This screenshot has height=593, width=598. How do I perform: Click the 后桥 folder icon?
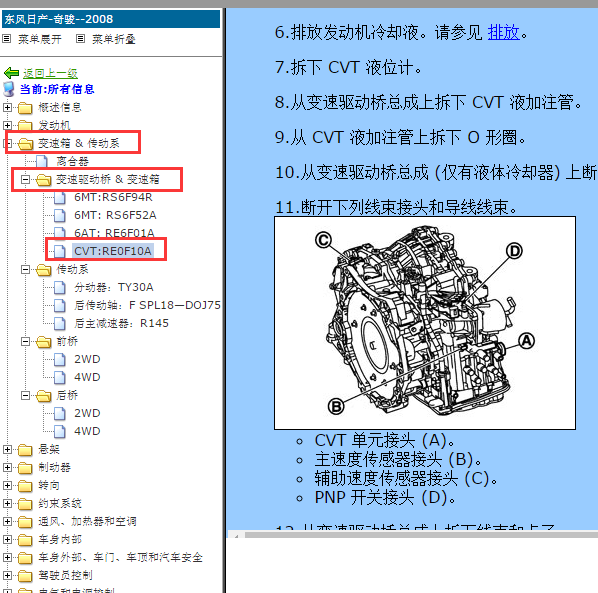point(43,396)
